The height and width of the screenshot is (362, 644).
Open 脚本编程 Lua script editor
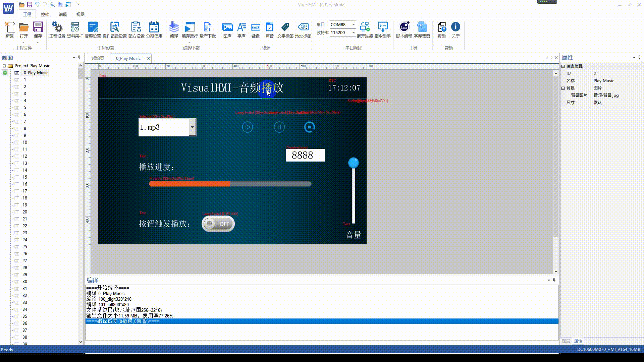(404, 30)
